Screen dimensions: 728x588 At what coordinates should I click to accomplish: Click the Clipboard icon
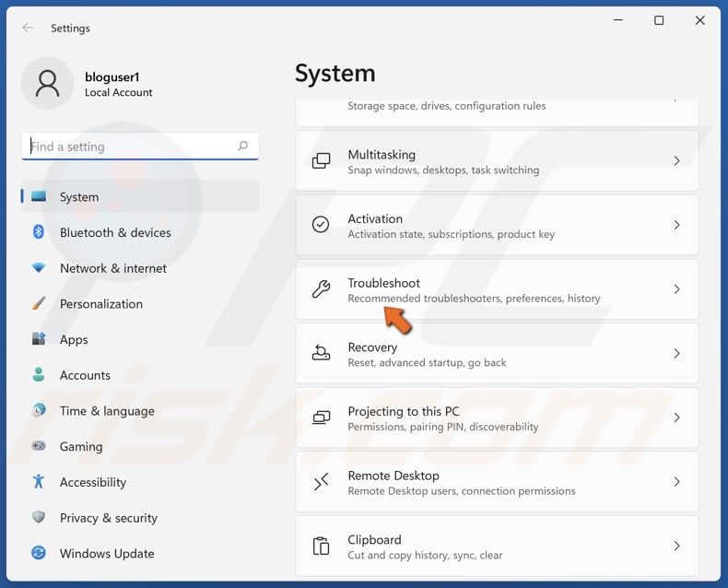(x=321, y=546)
